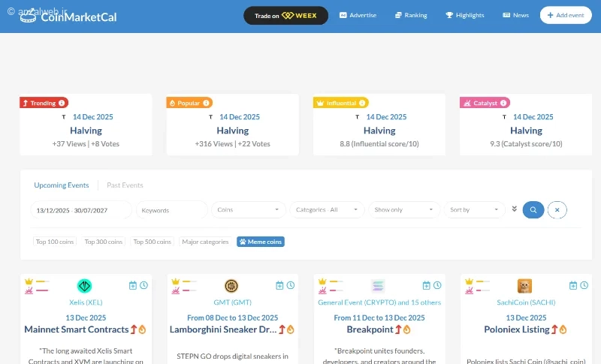Add Xelis event to calendar icon
This screenshot has width=601, height=364.
133,285
